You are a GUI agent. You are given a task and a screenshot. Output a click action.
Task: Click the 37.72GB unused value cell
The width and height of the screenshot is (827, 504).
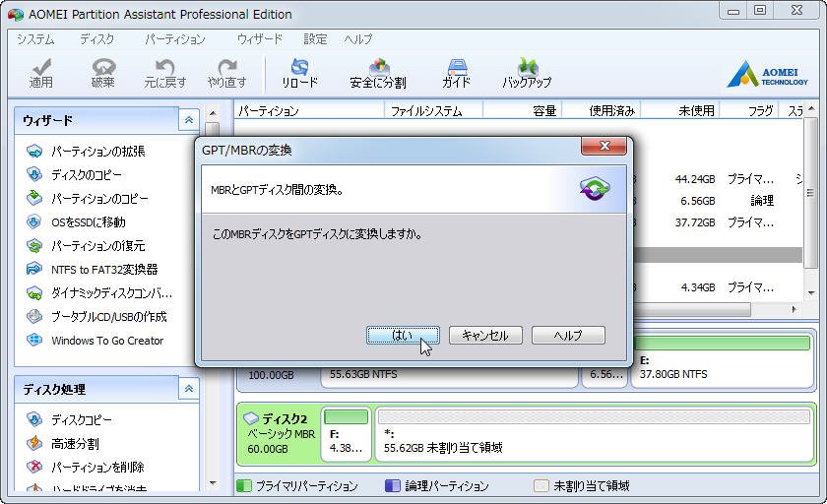(695, 222)
